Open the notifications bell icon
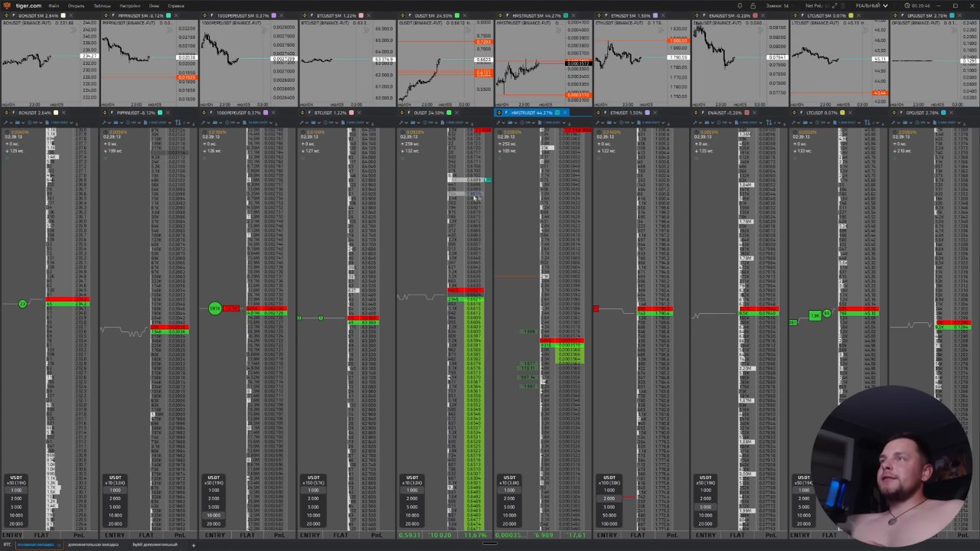This screenshot has width=980, height=551. click(x=740, y=6)
